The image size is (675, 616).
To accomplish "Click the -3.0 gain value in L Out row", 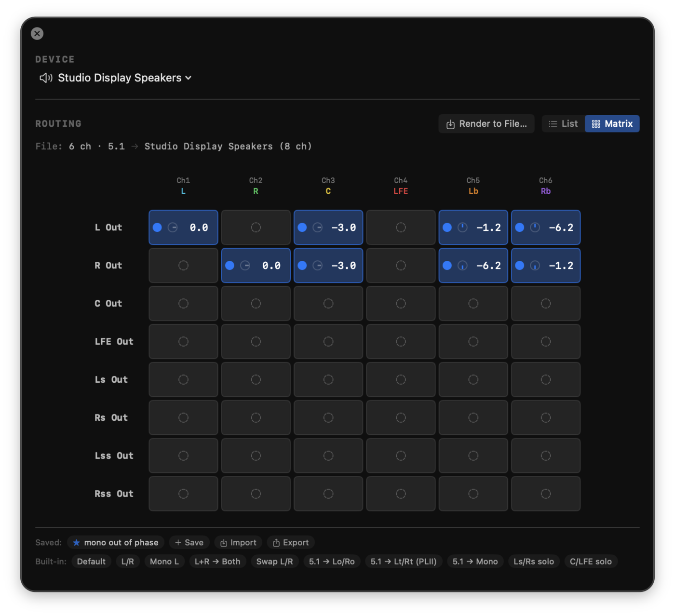I will (344, 228).
